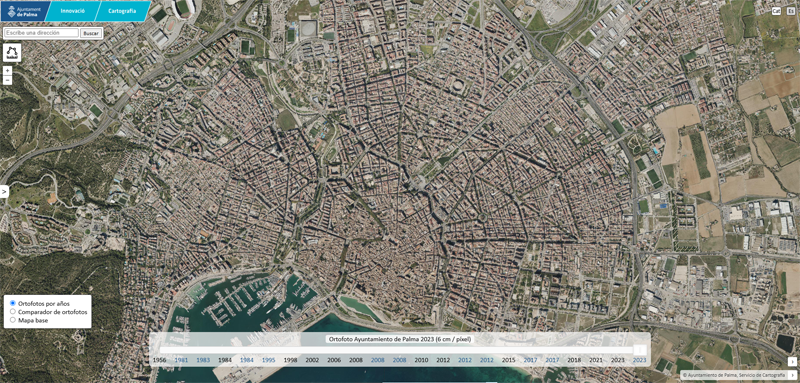Switch language with the Cat button
Viewport: 800px width, 383px height.
[776, 11]
